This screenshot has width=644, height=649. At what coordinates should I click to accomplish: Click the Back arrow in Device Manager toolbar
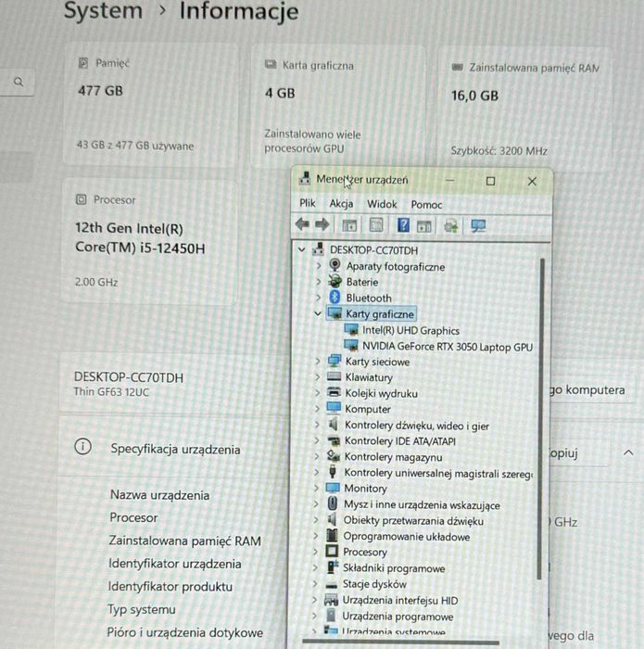[x=302, y=224]
